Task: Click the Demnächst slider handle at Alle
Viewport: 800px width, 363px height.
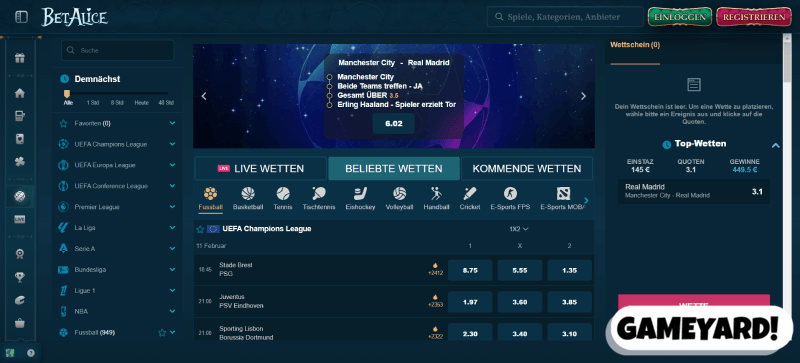Action: coord(66,94)
